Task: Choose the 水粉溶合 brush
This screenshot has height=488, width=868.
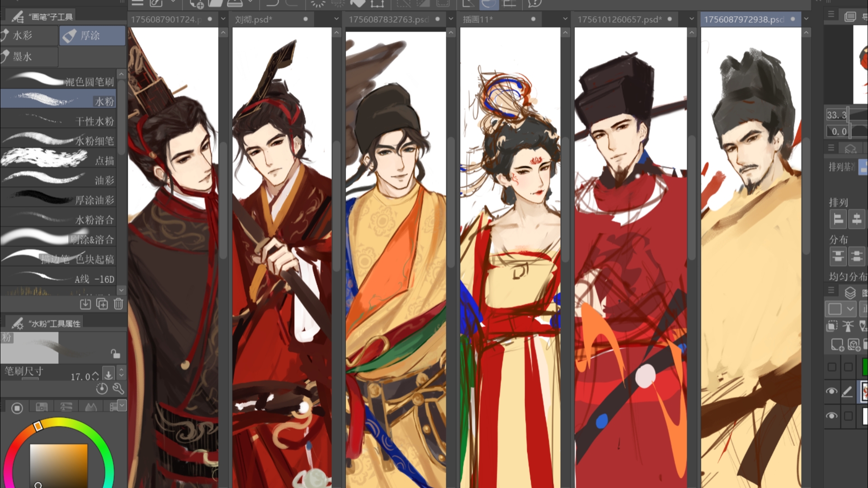Action: pyautogui.click(x=58, y=218)
